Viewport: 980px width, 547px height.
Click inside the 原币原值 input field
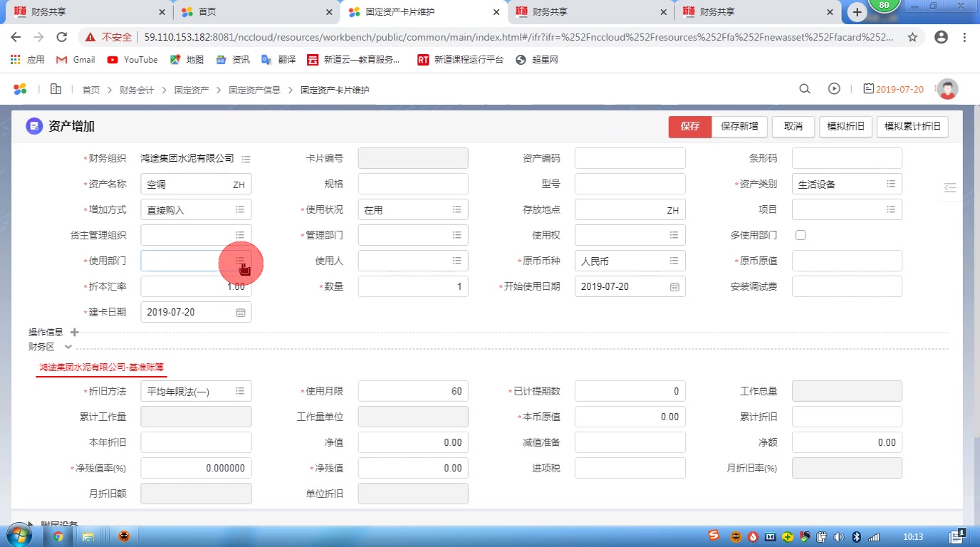tap(846, 260)
